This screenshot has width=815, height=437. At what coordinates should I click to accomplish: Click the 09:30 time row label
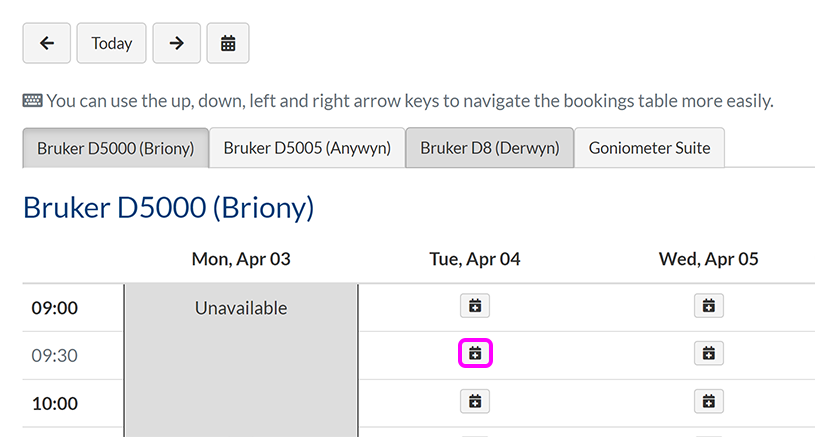(54, 355)
